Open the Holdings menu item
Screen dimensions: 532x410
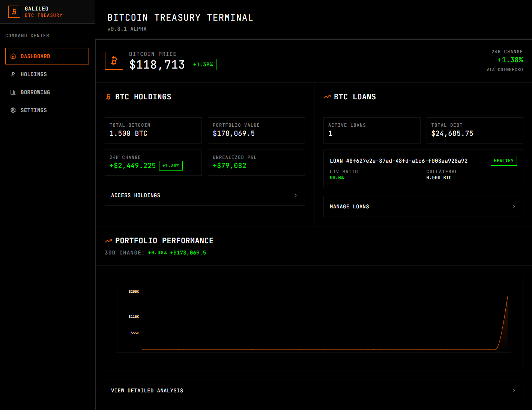[x=47, y=74]
